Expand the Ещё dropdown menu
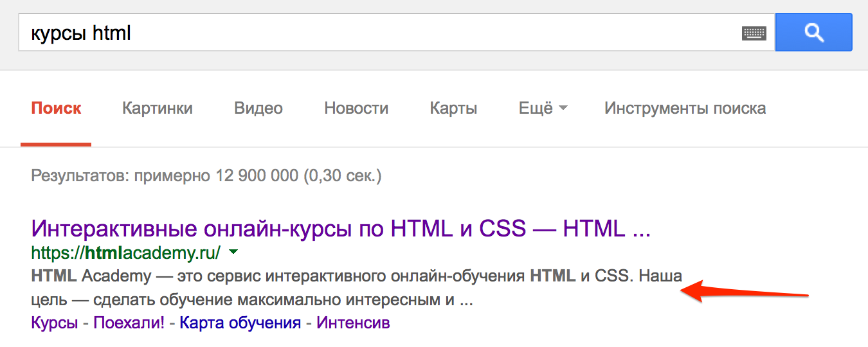This screenshot has height=347, width=868. 543,108
